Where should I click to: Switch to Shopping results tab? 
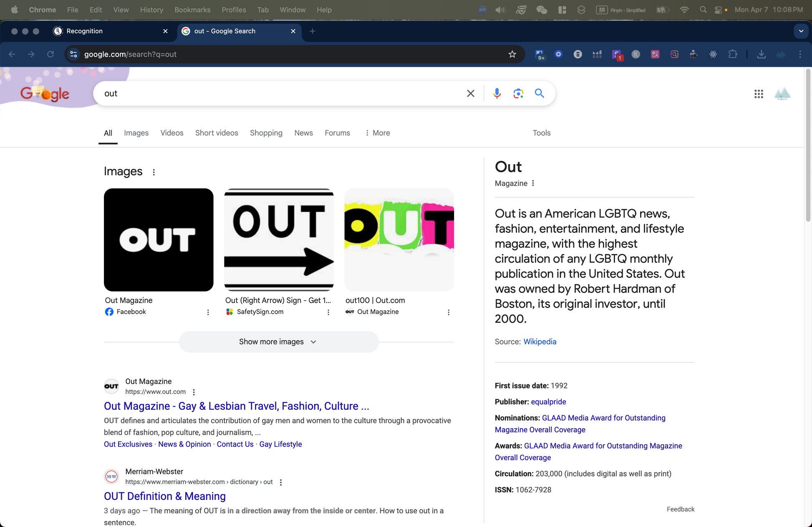pyautogui.click(x=266, y=133)
